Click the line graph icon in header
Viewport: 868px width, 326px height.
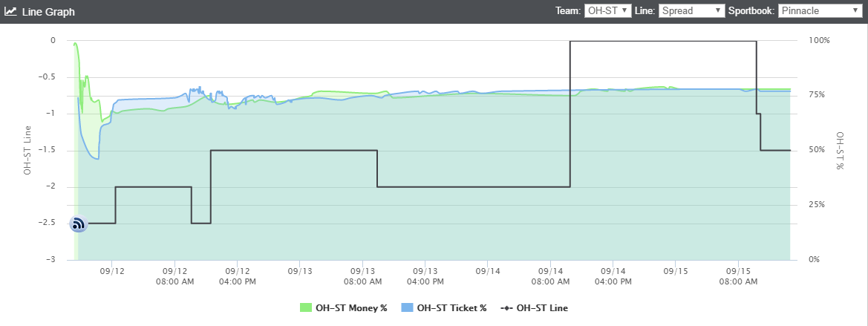(10, 12)
